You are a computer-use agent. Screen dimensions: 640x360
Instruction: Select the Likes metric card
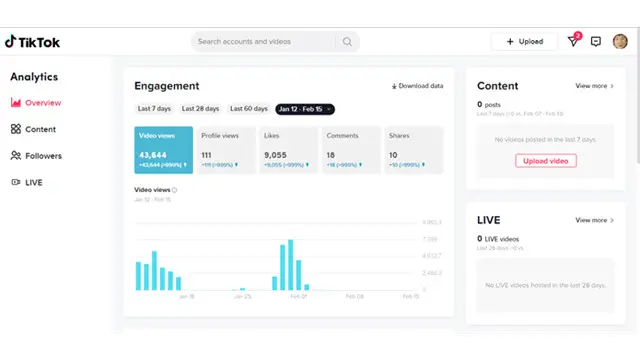coord(289,150)
